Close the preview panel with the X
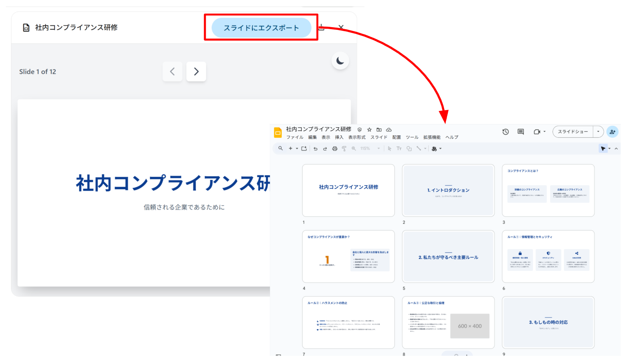 (x=341, y=27)
